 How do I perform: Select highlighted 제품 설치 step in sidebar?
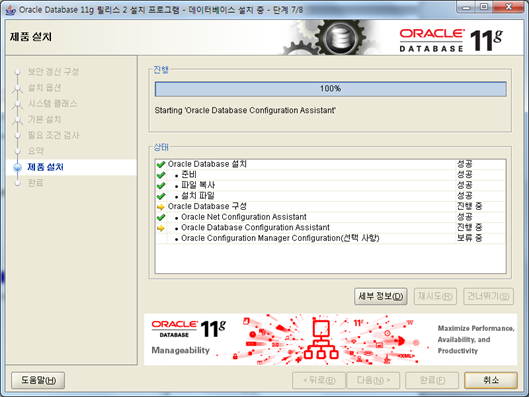(45, 167)
